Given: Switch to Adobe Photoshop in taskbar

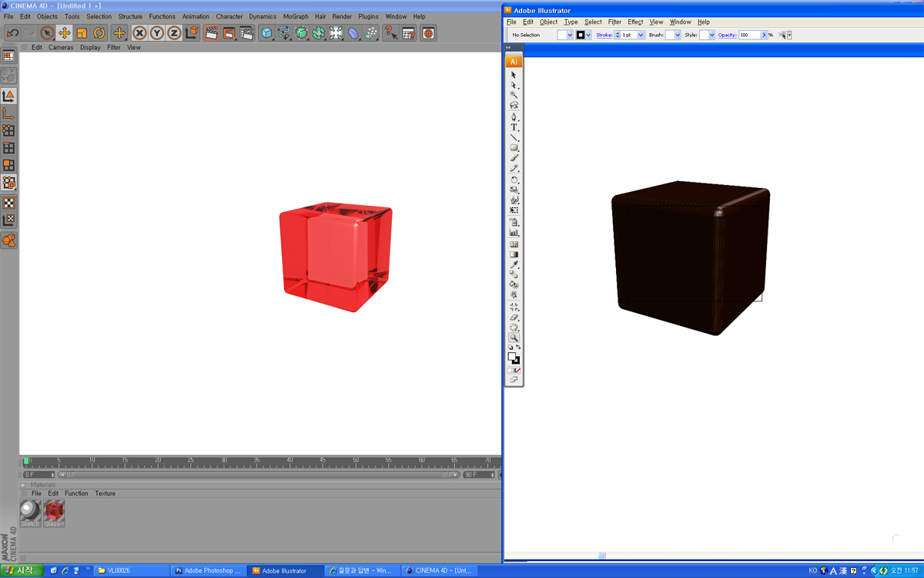Looking at the screenshot, I should [x=208, y=571].
